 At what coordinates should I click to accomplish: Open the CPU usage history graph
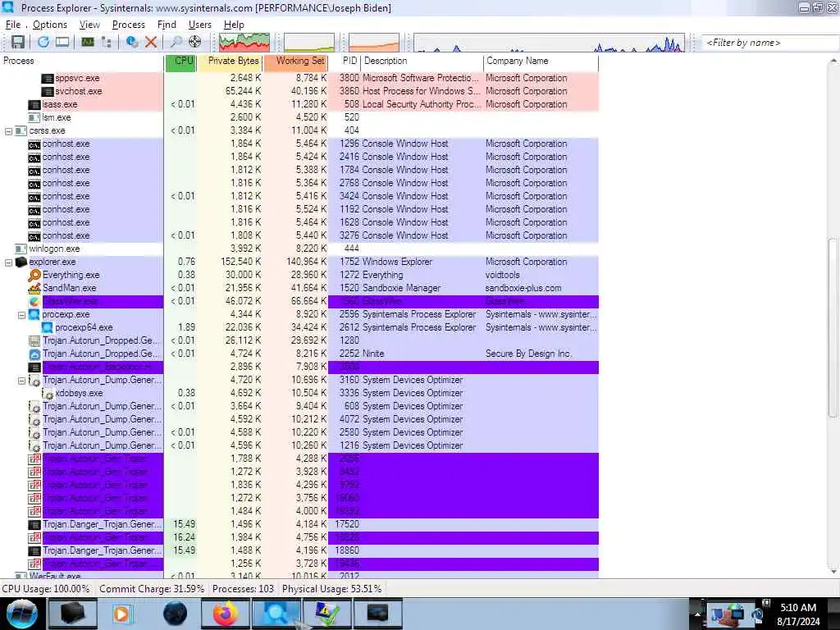(244, 43)
